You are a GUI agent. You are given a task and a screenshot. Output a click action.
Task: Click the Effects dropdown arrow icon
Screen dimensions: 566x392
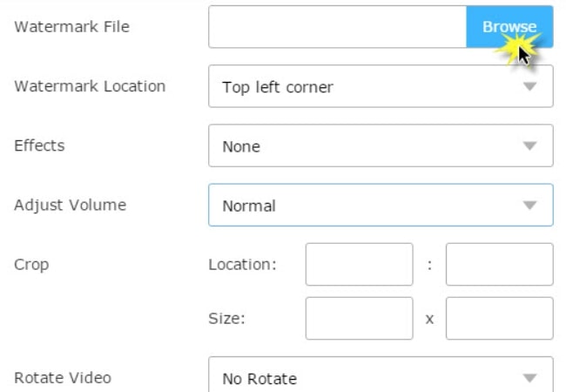click(529, 145)
